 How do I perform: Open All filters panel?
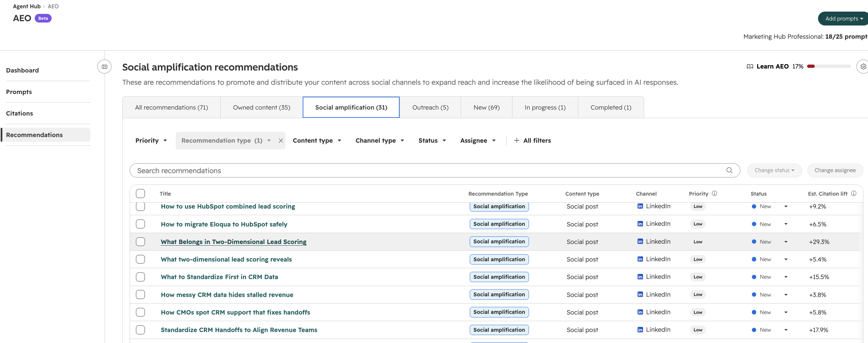point(532,141)
